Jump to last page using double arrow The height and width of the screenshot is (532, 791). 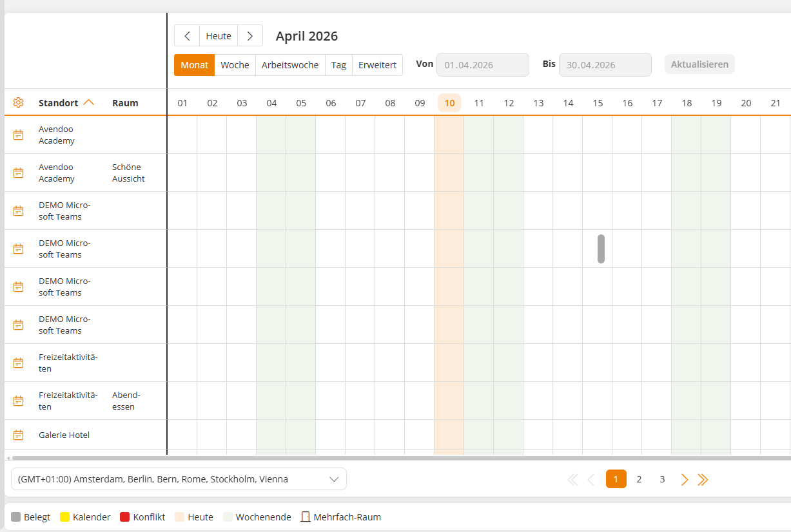coord(703,479)
